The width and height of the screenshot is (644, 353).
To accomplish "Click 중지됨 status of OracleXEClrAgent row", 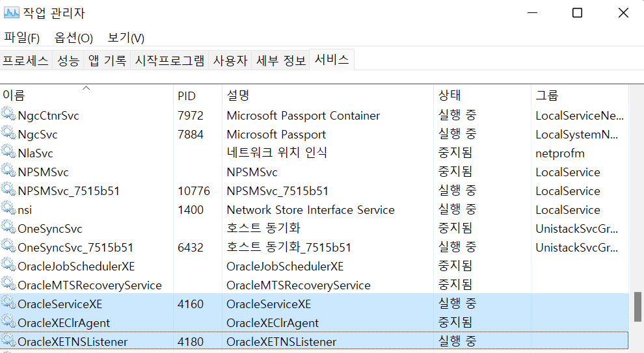I will point(455,322).
